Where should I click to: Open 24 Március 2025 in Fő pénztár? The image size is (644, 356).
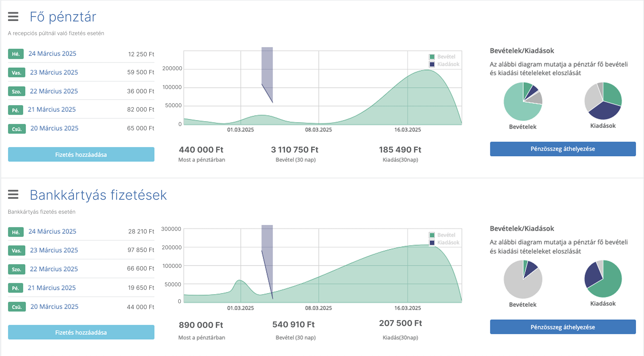point(52,54)
